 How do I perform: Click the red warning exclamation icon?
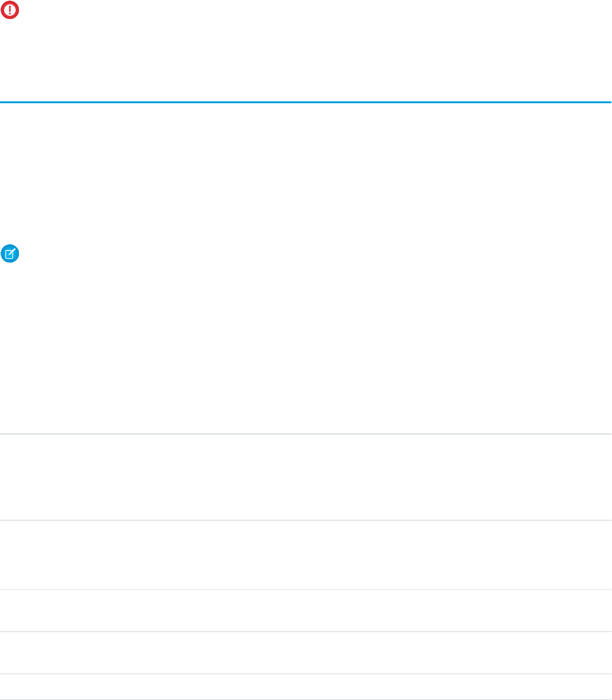[10, 11]
